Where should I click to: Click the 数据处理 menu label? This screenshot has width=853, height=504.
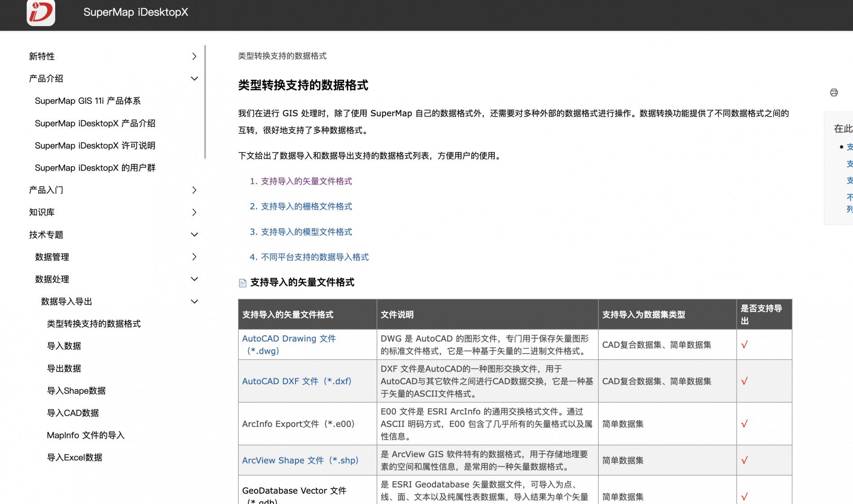[52, 279]
